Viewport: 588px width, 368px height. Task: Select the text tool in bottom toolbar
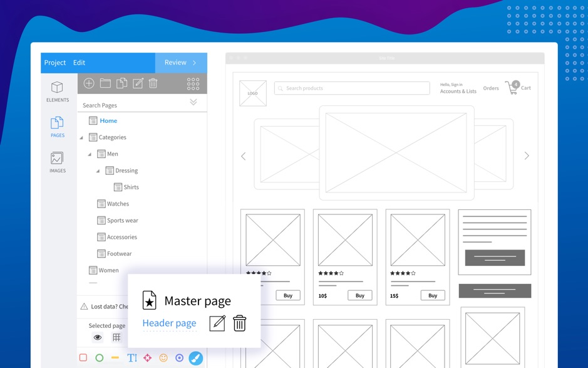pos(132,358)
